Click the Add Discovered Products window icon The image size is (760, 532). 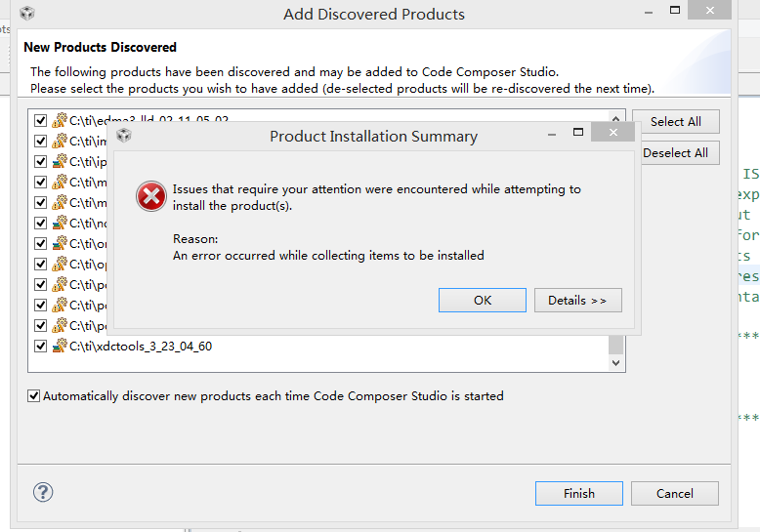[27, 14]
